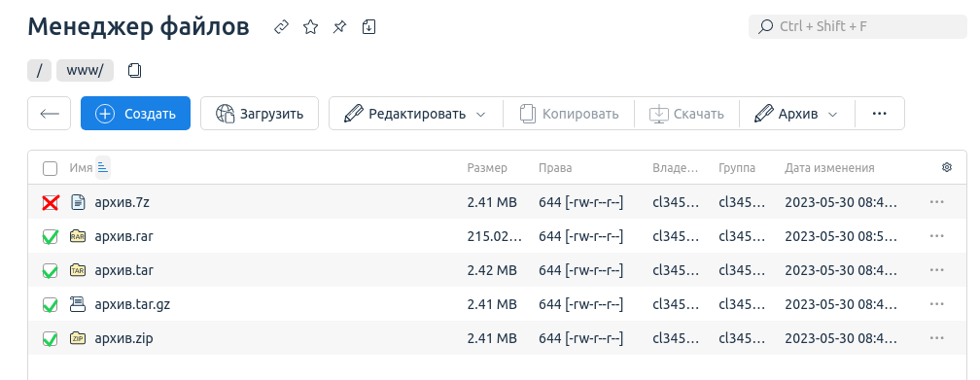980x380 pixels.
Task: Click the permissions cell of архив.7z
Action: pos(581,202)
